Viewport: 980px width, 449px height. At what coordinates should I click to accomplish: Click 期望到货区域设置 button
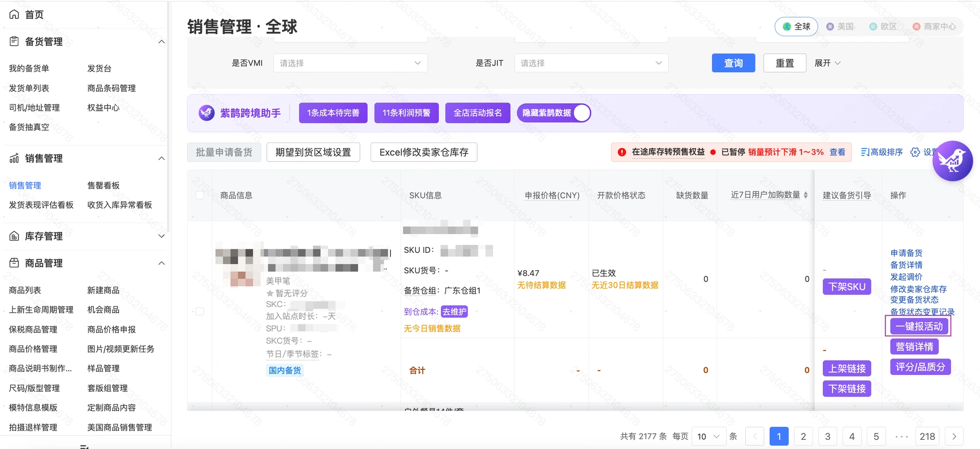coord(313,152)
